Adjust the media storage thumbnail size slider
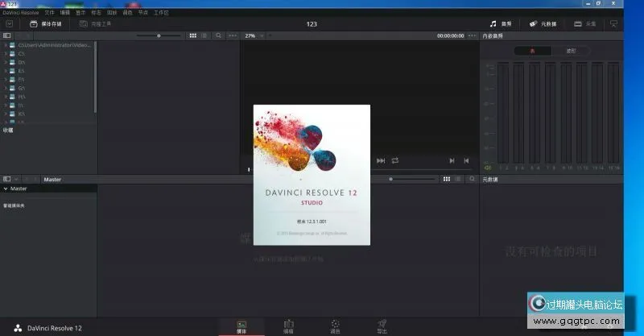Screen dimensions: 644x336 coord(159,36)
